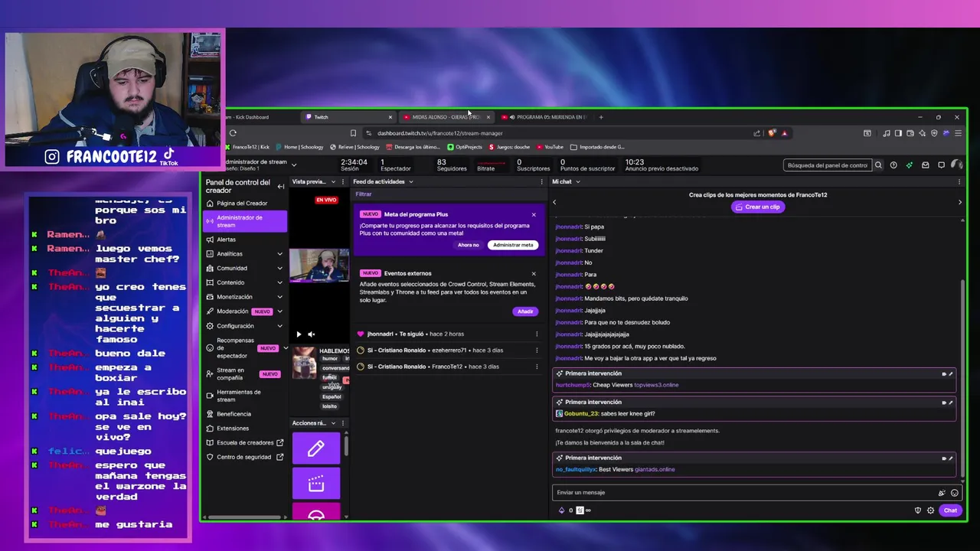Switch to the PROGRAMA 05 MERIENDA tab
The image size is (980, 551).
(544, 117)
